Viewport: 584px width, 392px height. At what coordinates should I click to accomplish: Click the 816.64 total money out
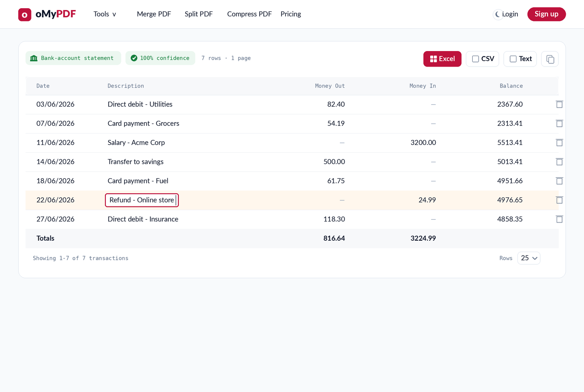(x=334, y=238)
